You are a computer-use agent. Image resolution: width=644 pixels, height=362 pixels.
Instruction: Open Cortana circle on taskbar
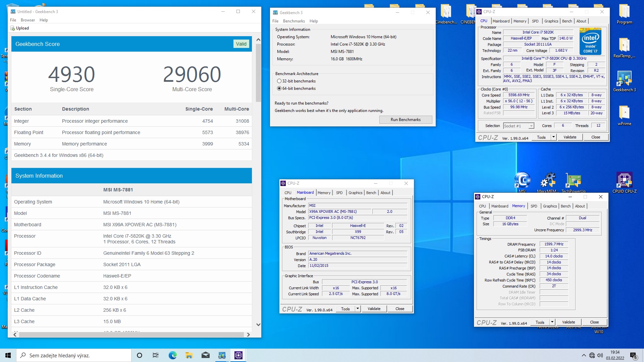pos(140,355)
